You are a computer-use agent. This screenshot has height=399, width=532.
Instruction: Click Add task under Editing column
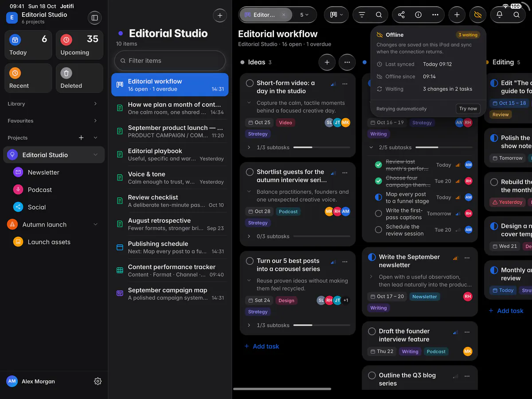[506, 311]
